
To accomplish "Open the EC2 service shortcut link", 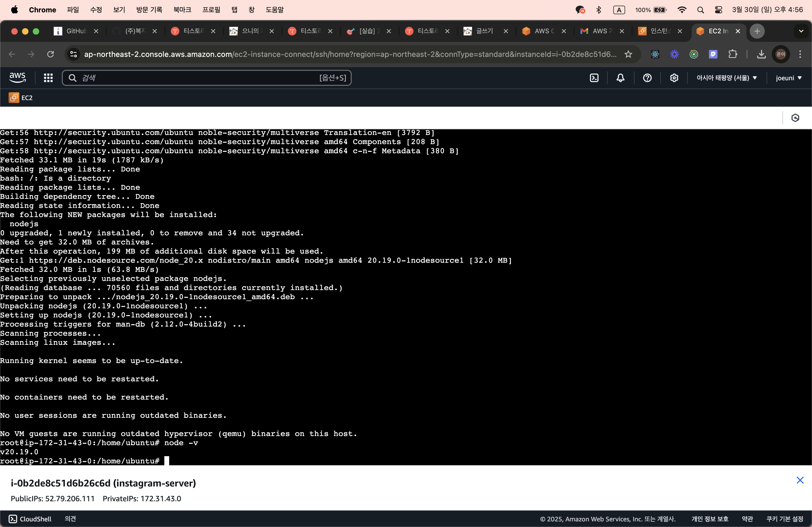I will [x=21, y=98].
